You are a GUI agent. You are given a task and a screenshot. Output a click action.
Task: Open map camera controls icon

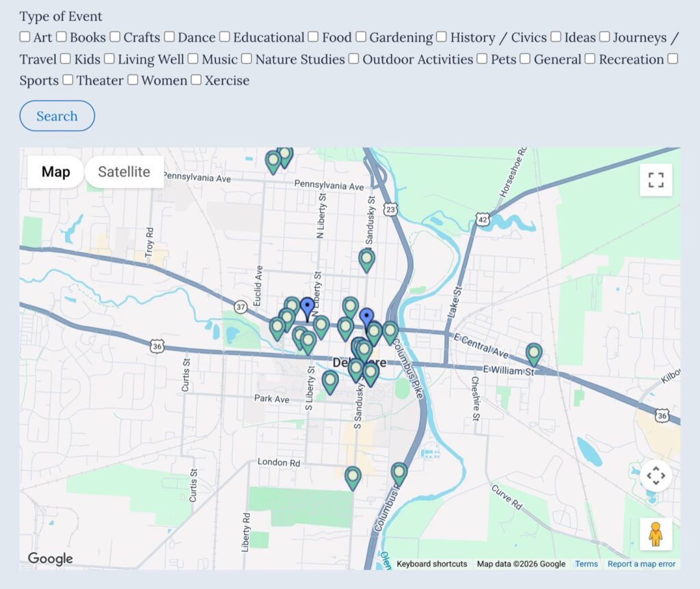point(656,475)
